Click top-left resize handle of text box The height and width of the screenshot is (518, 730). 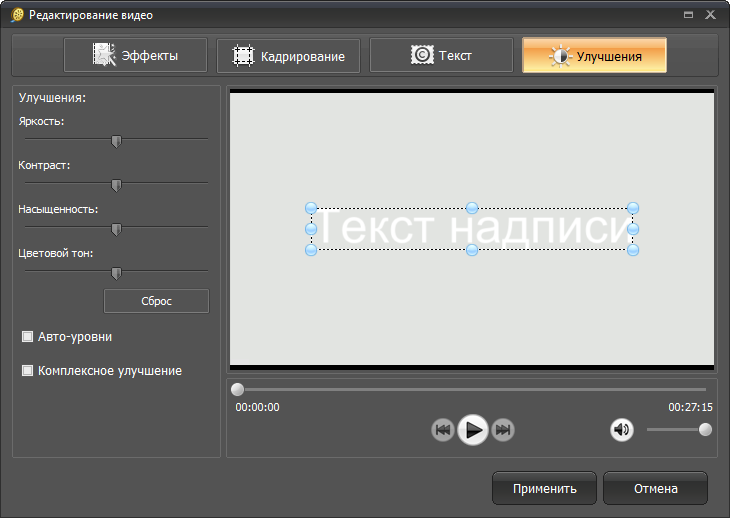click(x=311, y=208)
